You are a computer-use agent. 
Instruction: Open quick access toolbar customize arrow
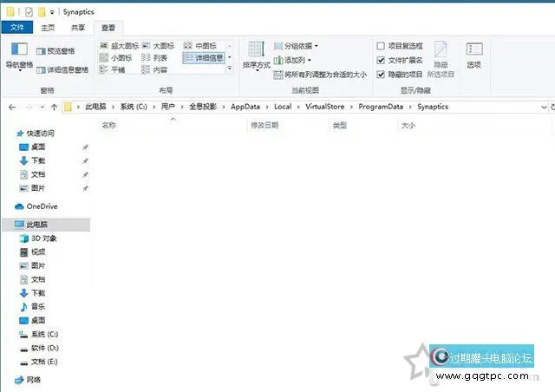point(52,12)
